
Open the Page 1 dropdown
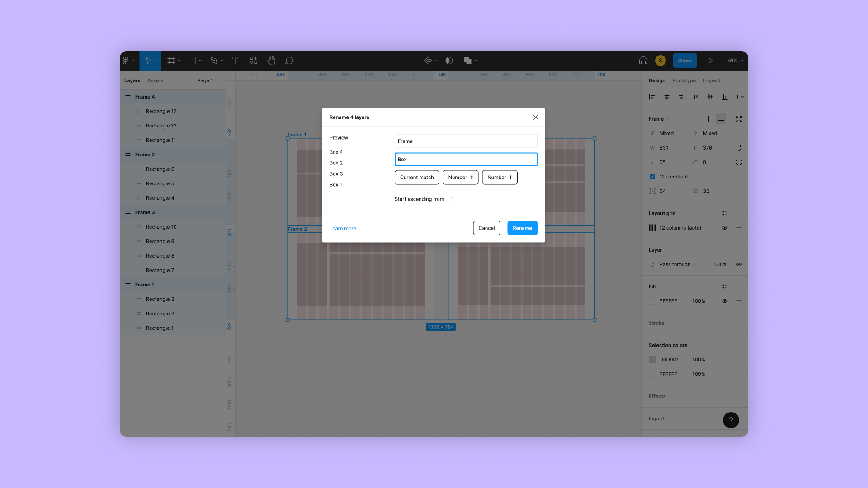click(208, 80)
